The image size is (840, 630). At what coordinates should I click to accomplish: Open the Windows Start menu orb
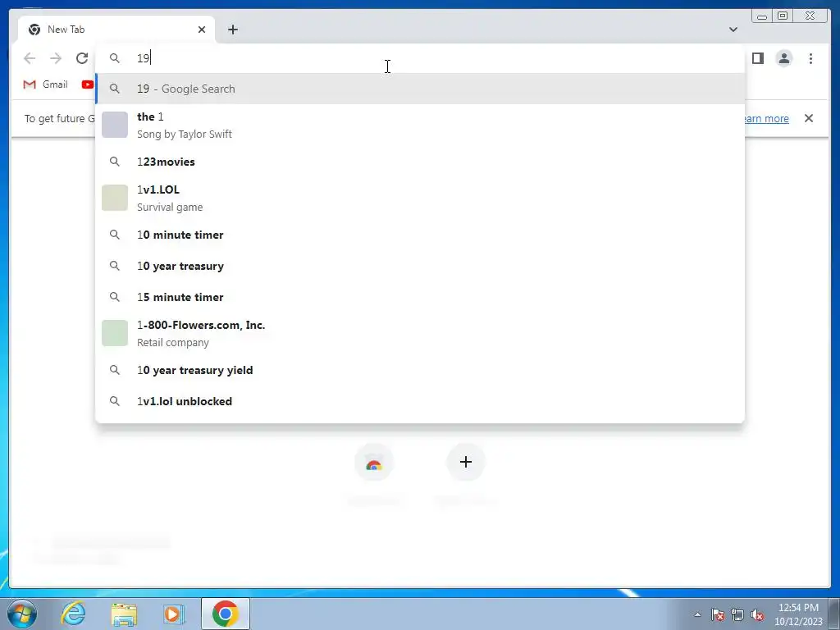pyautogui.click(x=22, y=614)
